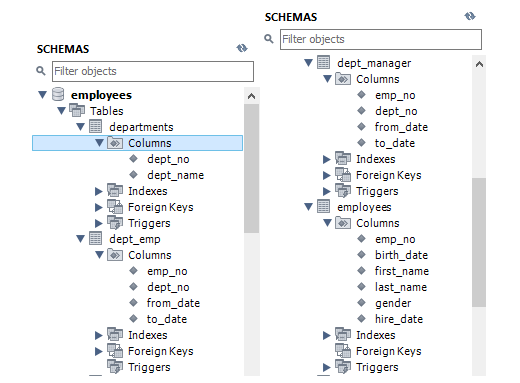Click the refresh icon in left SCHEMAS panel
Image resolution: width=520 pixels, height=383 pixels.
click(x=242, y=48)
